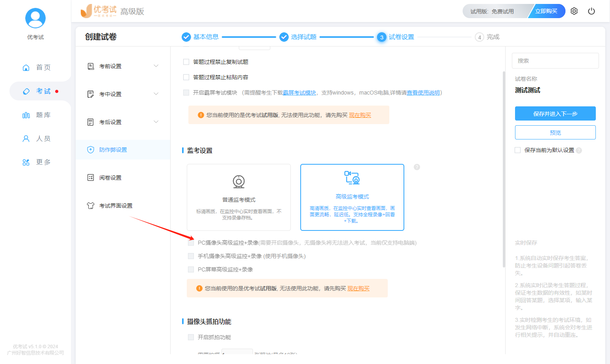
Task: Click step 4 circle for 完成
Action: [479, 37]
